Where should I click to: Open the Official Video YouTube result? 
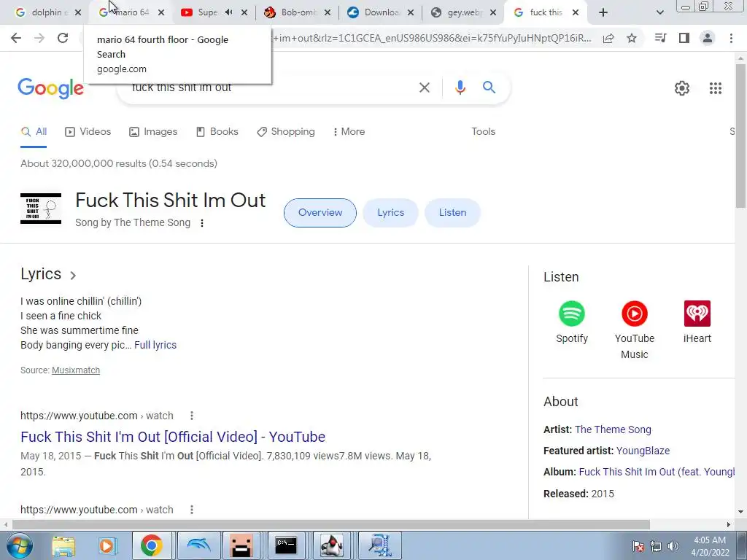(173, 437)
